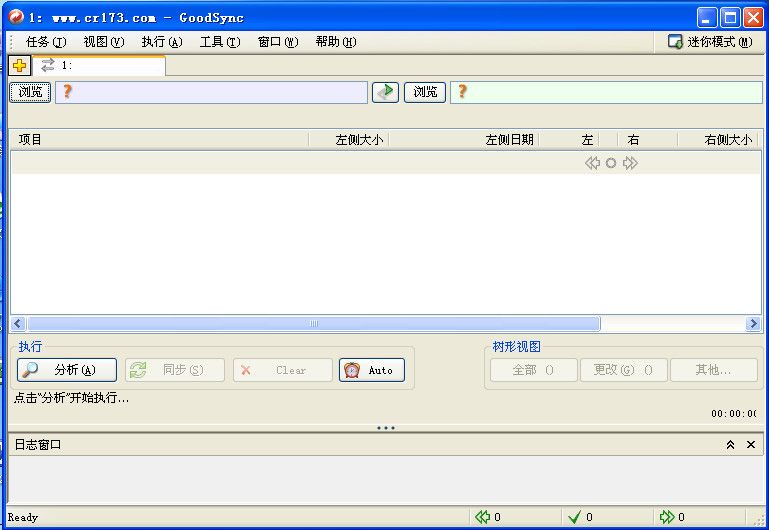
Task: Open the 工具 menu
Action: click(219, 42)
